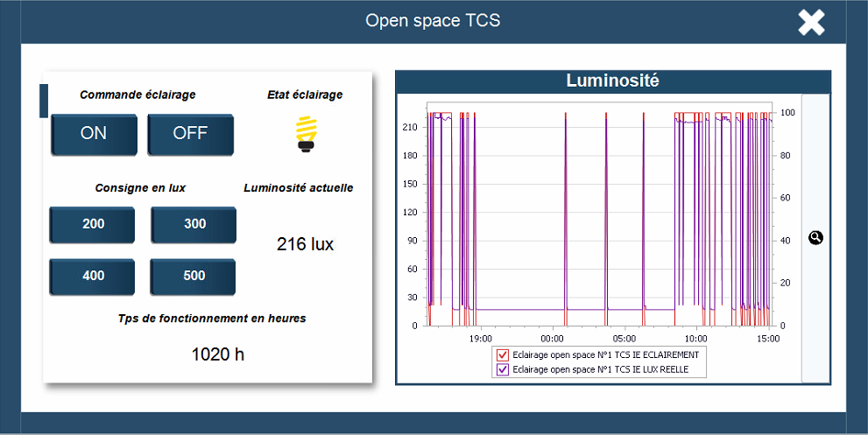This screenshot has height=435, width=868.
Task: Toggle the LUX REELLE purple series checkbox
Action: coord(503,369)
